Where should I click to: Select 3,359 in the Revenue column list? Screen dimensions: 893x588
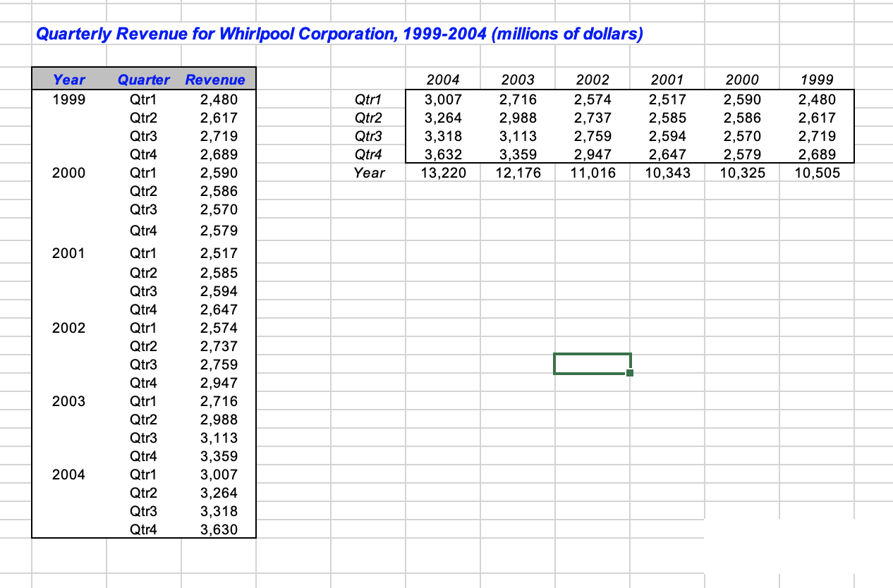click(219, 456)
